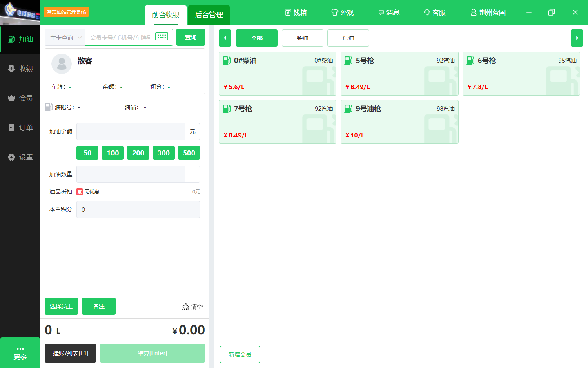Viewport: 588px width, 368px height.
Task: Switch to the 后台管理 tab
Action: (209, 15)
